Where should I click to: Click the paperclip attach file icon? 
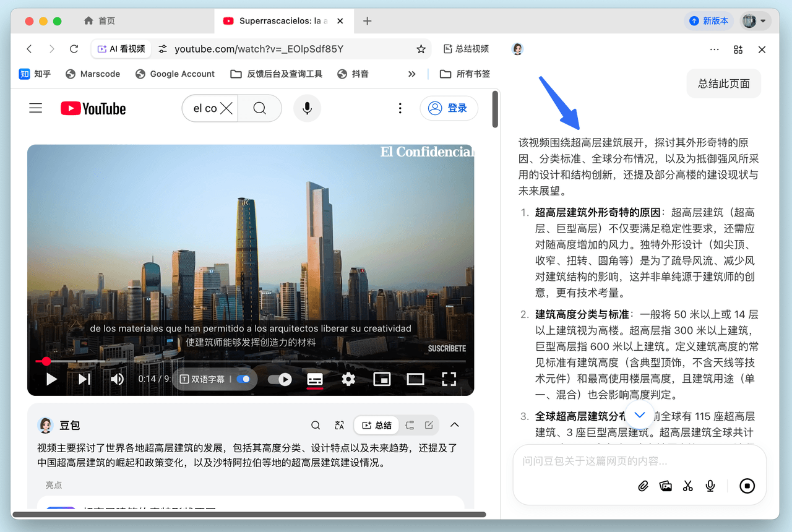click(643, 486)
